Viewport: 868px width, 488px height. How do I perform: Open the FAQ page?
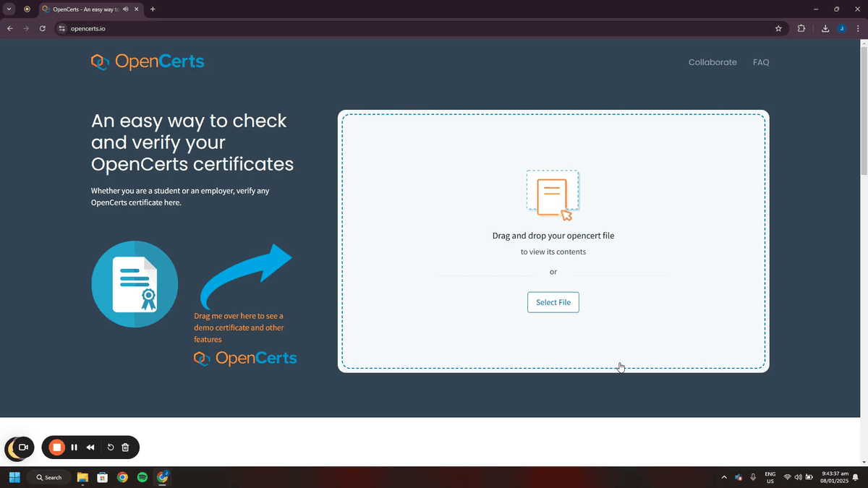(761, 62)
